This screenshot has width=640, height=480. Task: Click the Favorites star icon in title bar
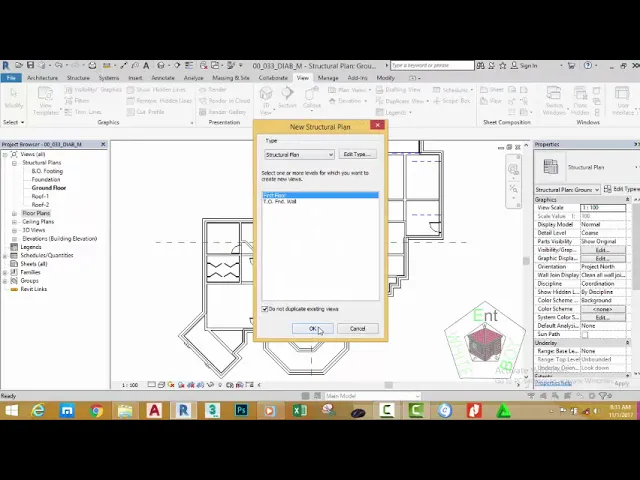503,65
